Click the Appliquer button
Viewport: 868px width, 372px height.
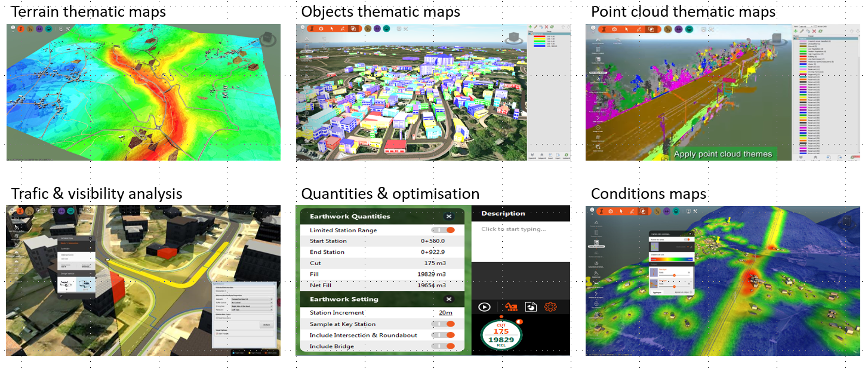pos(657,292)
